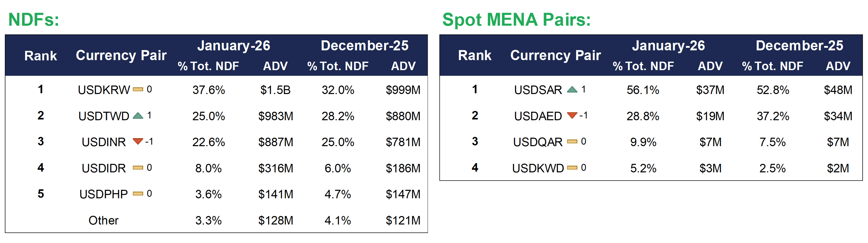Select the NDFs section heading
The height and width of the screenshot is (243, 868).
coord(34,20)
